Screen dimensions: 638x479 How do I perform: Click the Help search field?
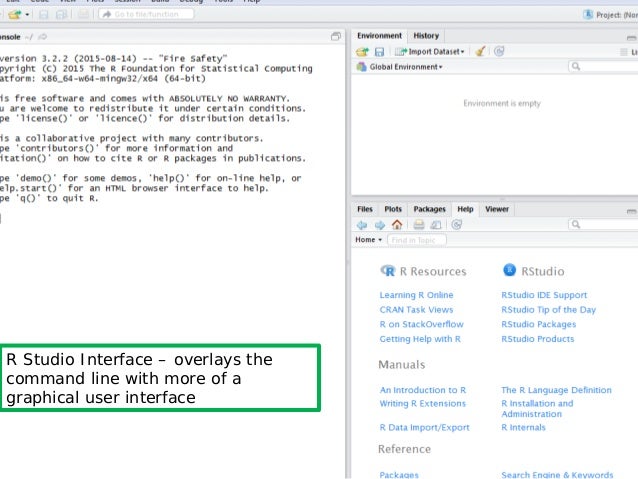click(x=603, y=224)
